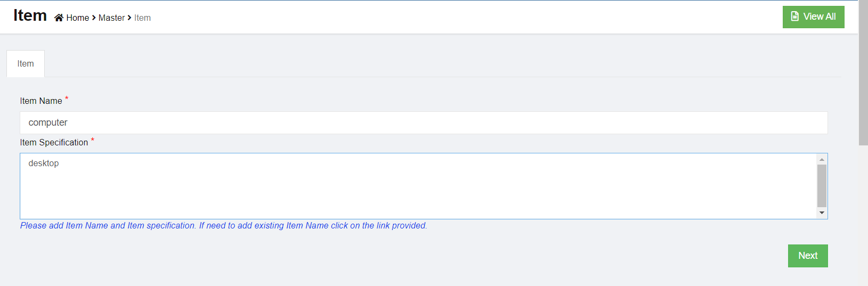The width and height of the screenshot is (868, 286).
Task: Click the grey Item breadcrumb text
Action: (142, 18)
